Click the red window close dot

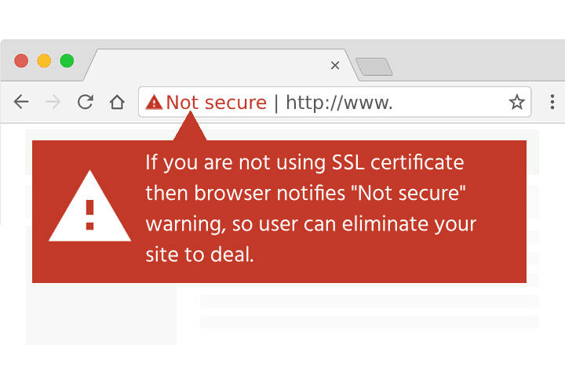21,61
